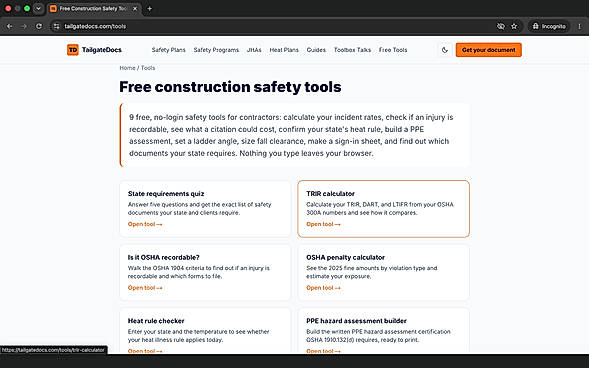The height and width of the screenshot is (368, 589).
Task: Open Guides nav item
Action: [316, 50]
